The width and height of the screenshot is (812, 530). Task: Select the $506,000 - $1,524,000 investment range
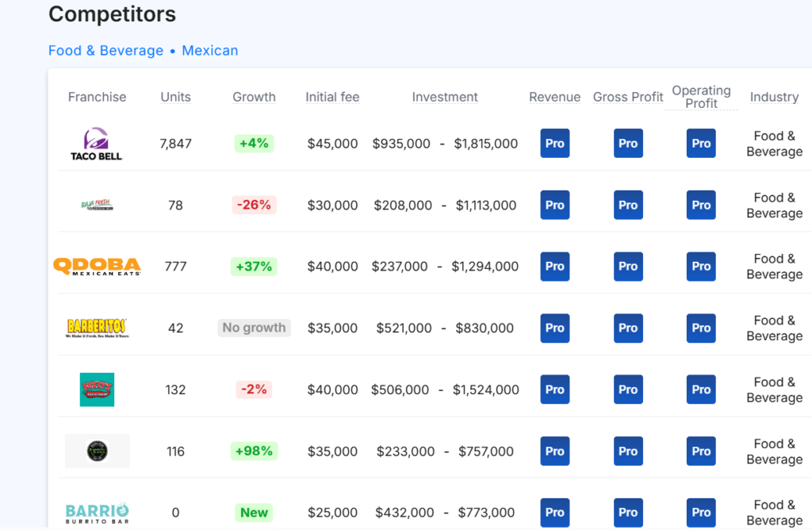click(x=445, y=390)
